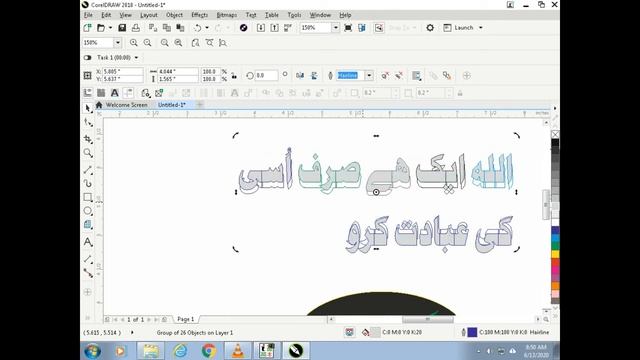Expand the Open folder dropdown arrow

[x=110, y=28]
